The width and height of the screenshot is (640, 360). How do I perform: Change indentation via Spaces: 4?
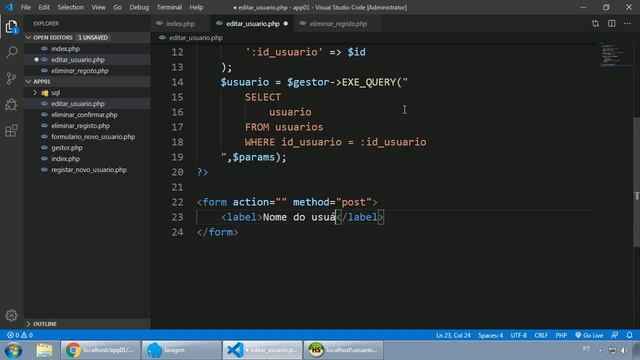(491, 335)
